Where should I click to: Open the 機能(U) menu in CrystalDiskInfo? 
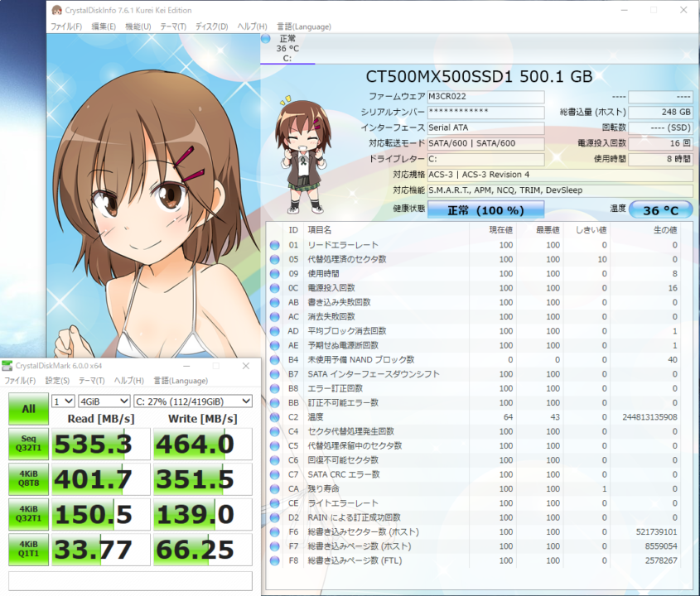coord(138,26)
